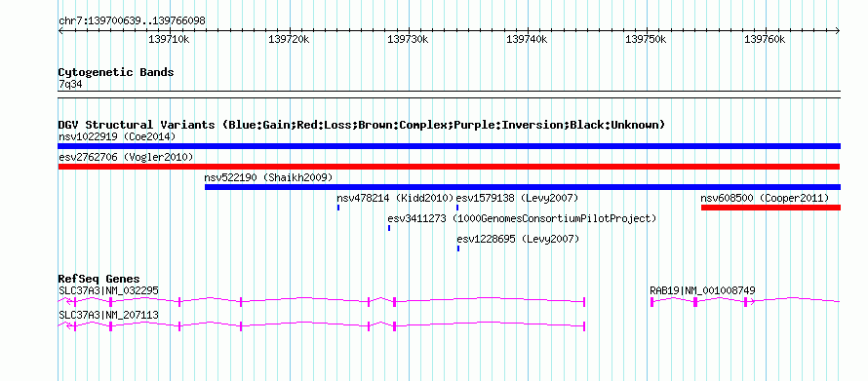Open the nsv522190 (Shaikh2009) label
This screenshot has height=381, width=868.
[268, 177]
